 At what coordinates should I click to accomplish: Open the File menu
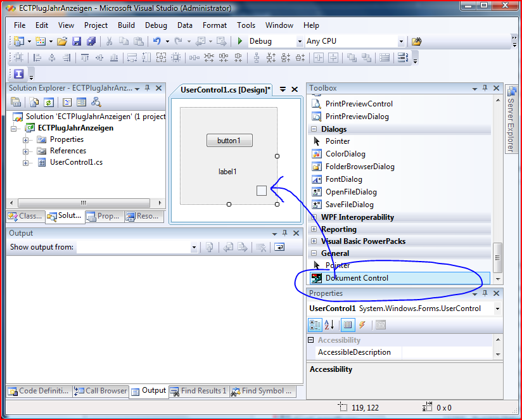[x=20, y=25]
